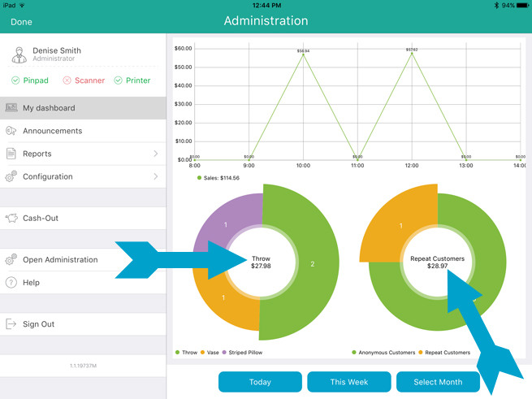Click Denise Smith user avatar icon
532x399 pixels.
[19, 55]
